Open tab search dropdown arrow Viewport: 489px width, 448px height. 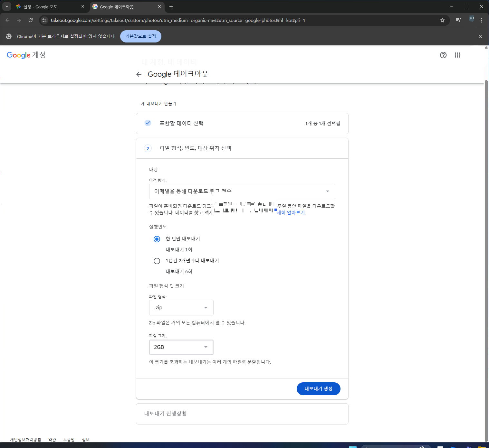click(x=6, y=6)
